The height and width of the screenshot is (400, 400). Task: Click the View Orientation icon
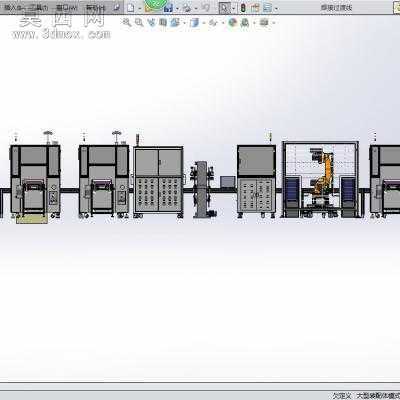tap(175, 22)
